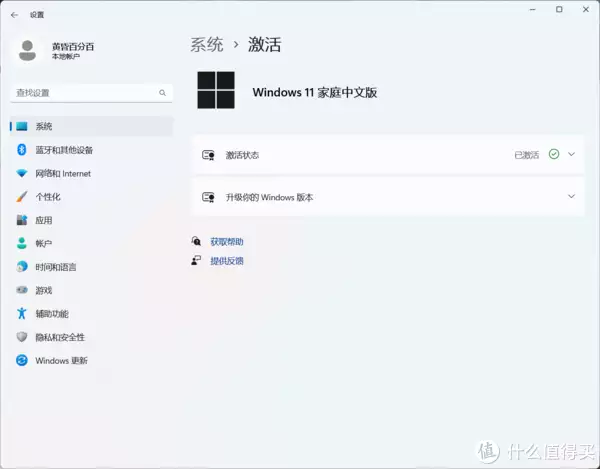Image resolution: width=600 pixels, height=469 pixels.
Task: Click the 应用 apps icon
Action: click(22, 220)
